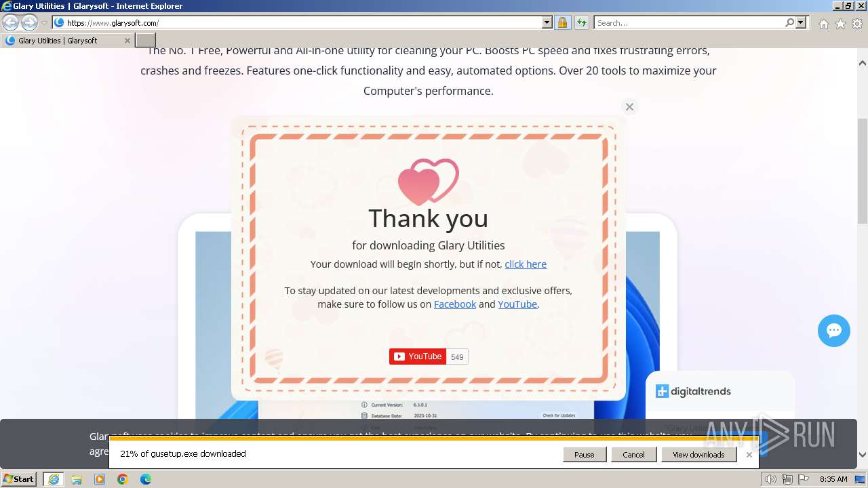Click the Refresh page icon
868x488 pixels.
(582, 22)
